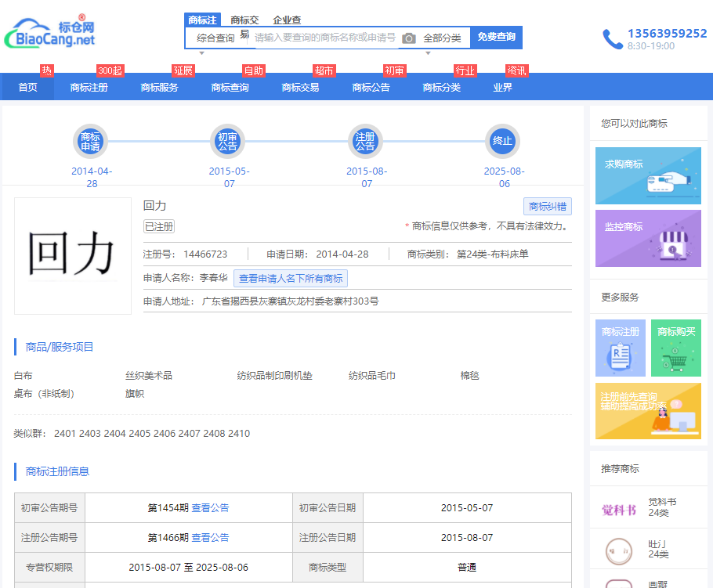Viewport: 713px width, 588px height.
Task: Open 商标分类 navigation menu item
Action: click(x=442, y=87)
